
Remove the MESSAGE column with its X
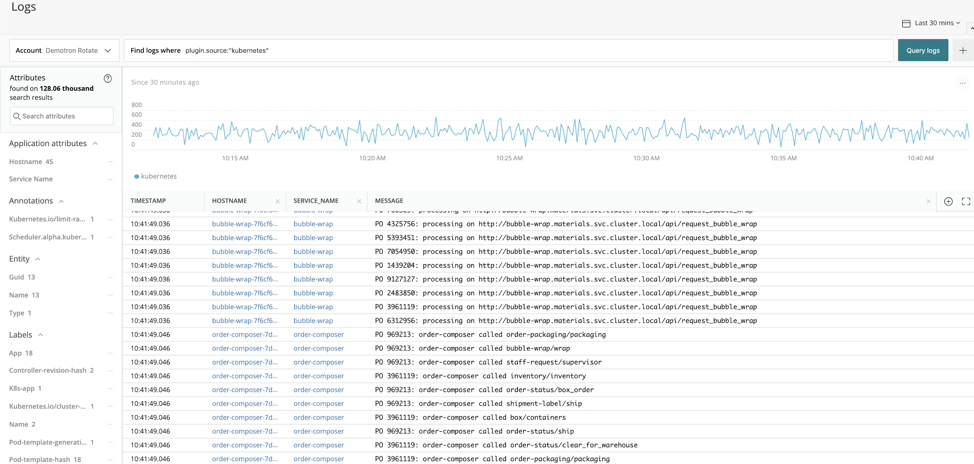tap(929, 201)
